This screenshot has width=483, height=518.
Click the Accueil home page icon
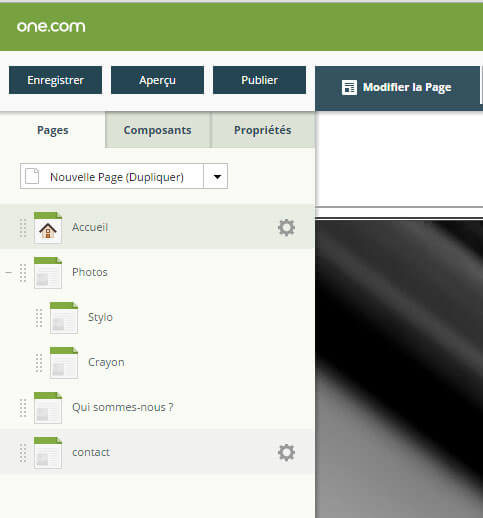pyautogui.click(x=48, y=227)
